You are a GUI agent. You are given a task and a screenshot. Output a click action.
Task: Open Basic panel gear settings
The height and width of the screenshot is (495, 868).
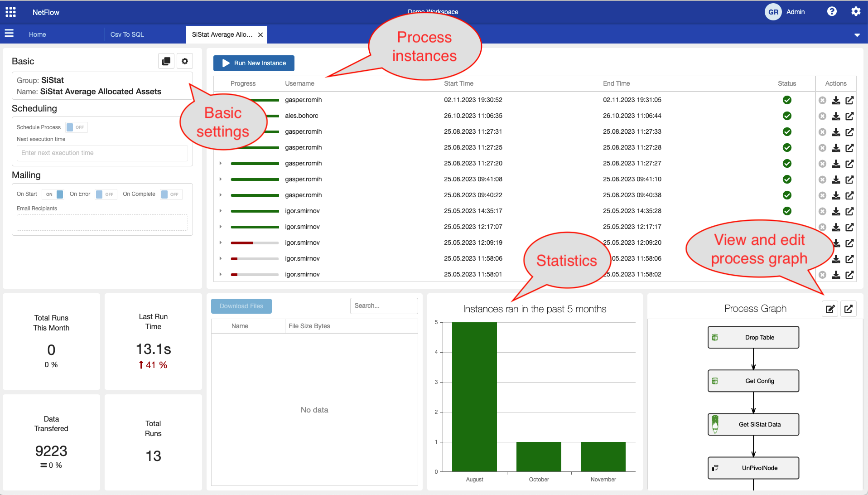pos(185,61)
